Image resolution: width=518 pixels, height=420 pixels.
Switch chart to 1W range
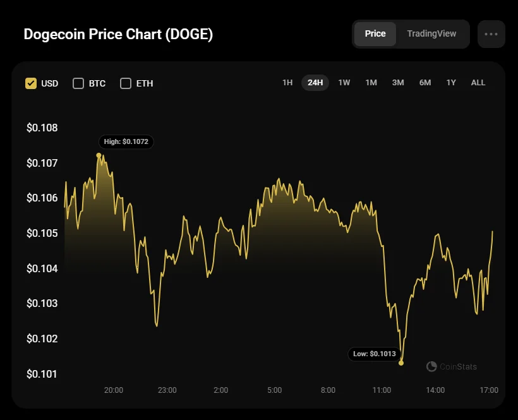(x=344, y=83)
